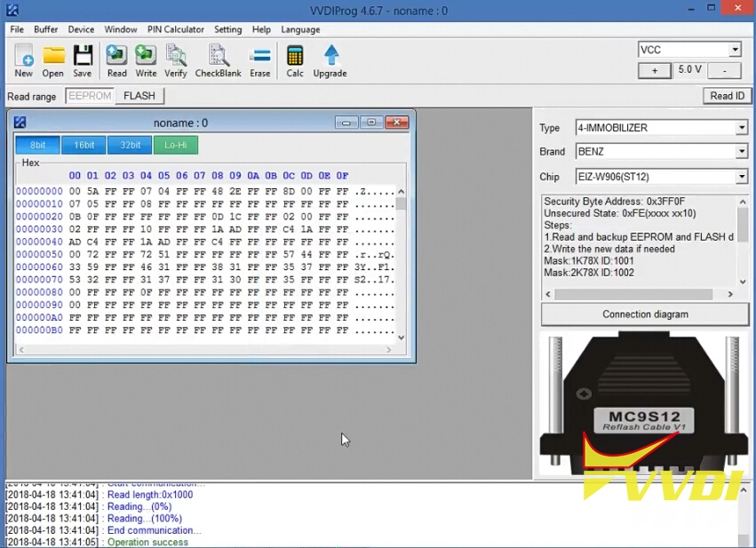Image resolution: width=756 pixels, height=548 pixels.
Task: Decrease voltage with the minus button
Action: pos(724,71)
